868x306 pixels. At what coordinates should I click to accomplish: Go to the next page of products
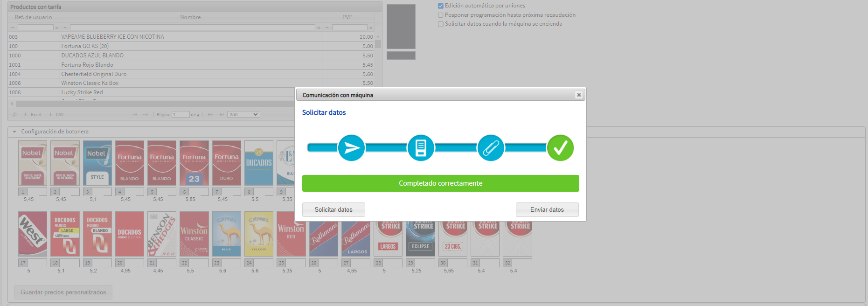click(210, 114)
